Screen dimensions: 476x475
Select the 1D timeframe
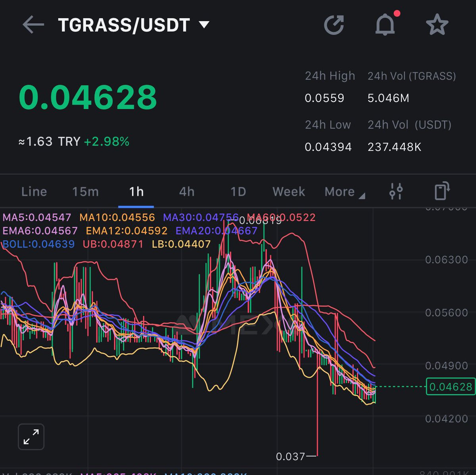pyautogui.click(x=238, y=192)
